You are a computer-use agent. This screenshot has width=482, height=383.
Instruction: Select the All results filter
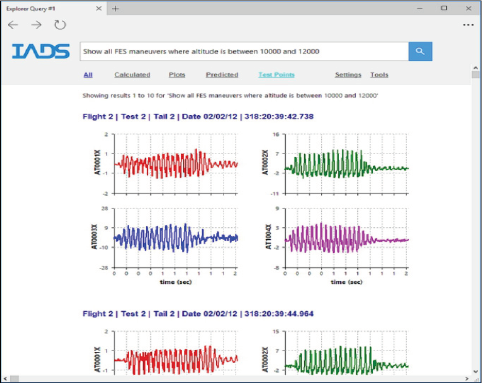pos(88,75)
